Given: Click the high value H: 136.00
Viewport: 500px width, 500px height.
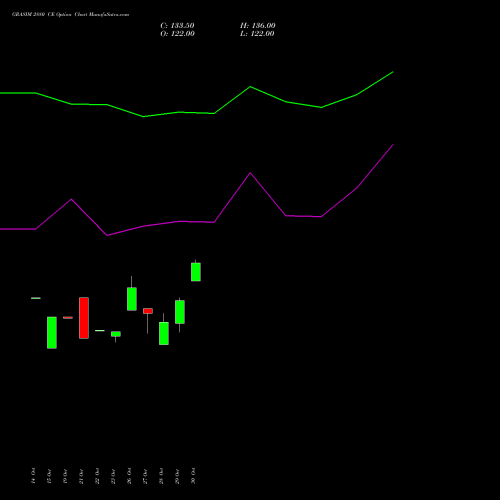Looking at the screenshot, I should coord(258,26).
